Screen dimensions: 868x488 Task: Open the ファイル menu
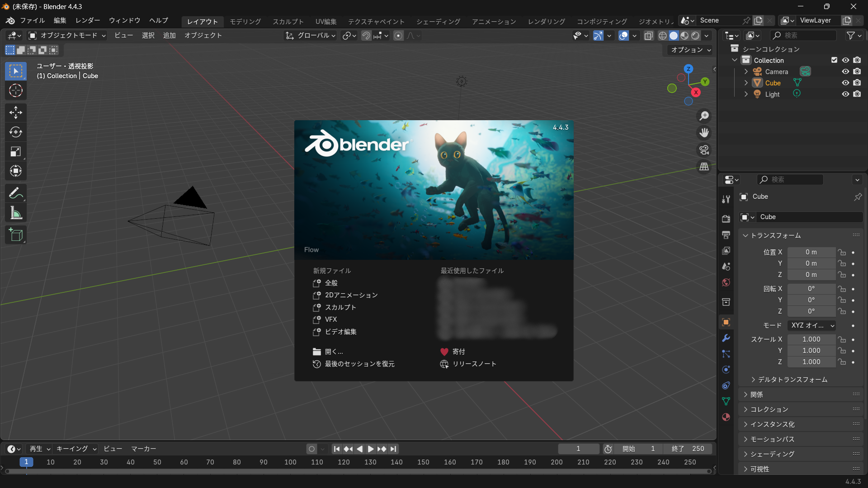click(x=32, y=20)
